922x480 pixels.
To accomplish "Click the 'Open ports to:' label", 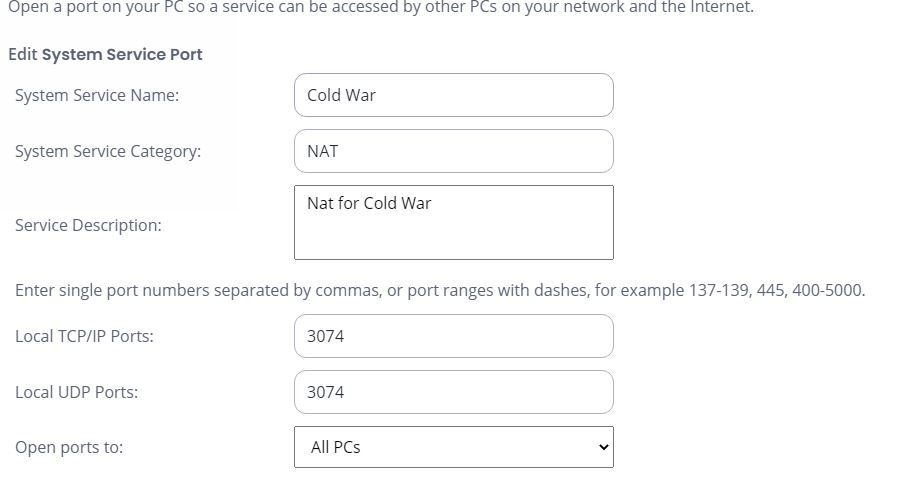I will coord(69,448).
